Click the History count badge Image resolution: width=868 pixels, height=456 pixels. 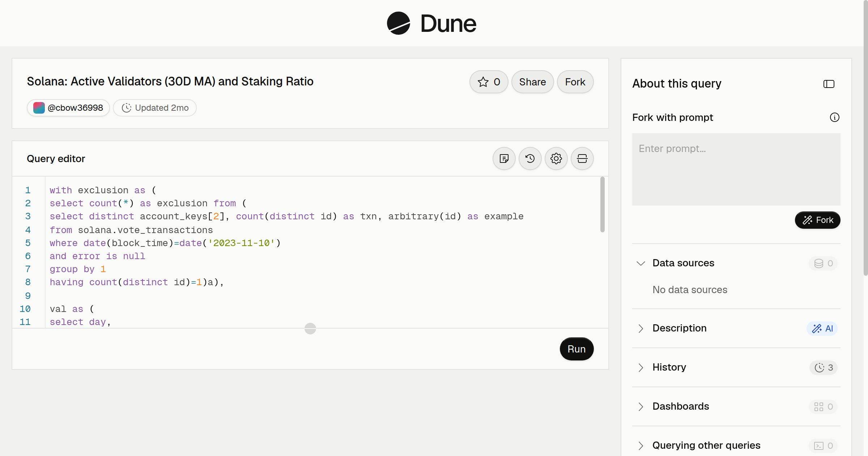(x=824, y=368)
